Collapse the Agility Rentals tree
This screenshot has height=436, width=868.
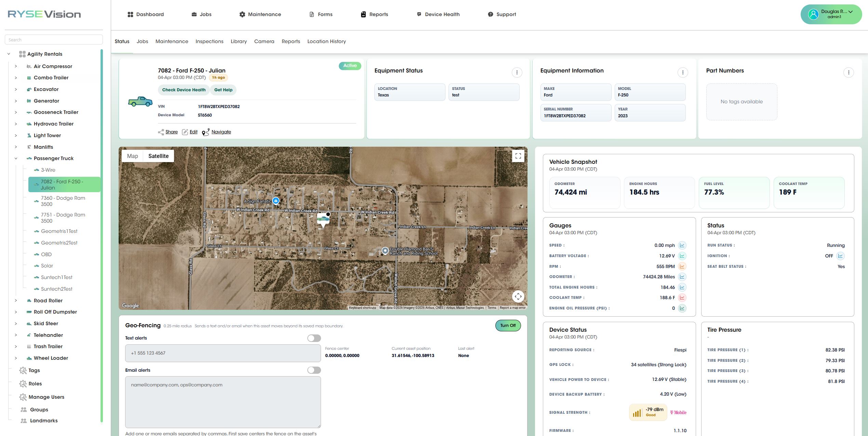point(8,54)
